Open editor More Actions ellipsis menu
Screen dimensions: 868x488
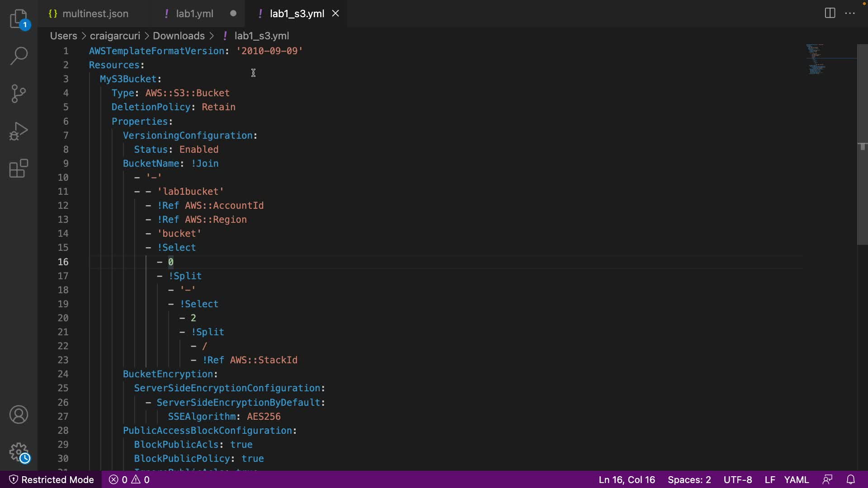coord(850,13)
